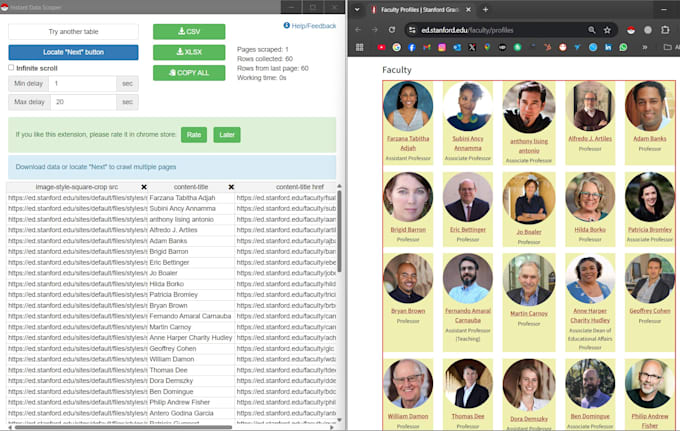Open the Outlook bookmark icon
The image size is (680, 431).
[457, 47]
